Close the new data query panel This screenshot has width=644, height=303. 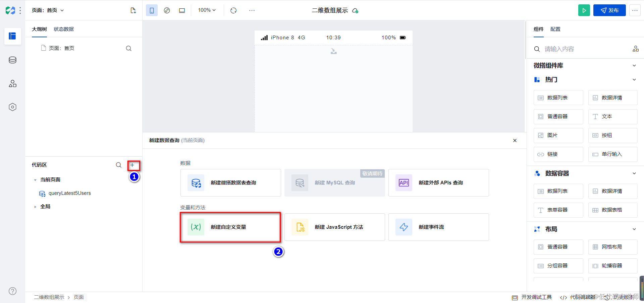515,140
